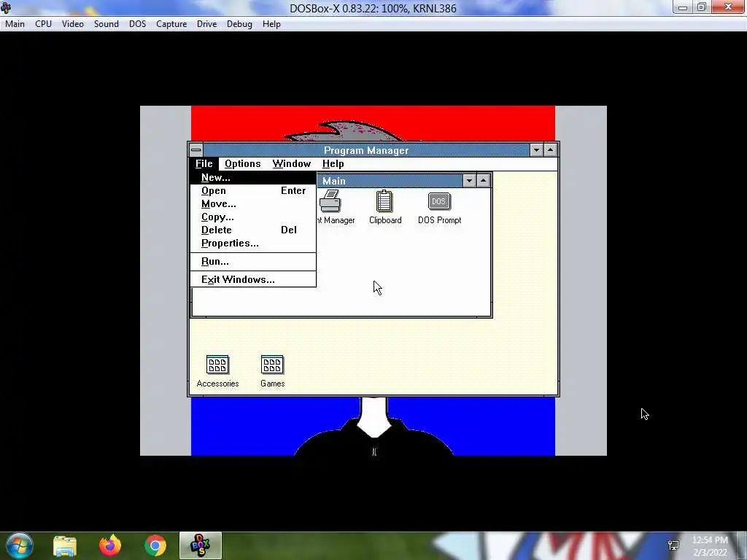Screen dimensions: 747x560
Task: Choose Properties... from the File menu
Action: click(253, 244)
